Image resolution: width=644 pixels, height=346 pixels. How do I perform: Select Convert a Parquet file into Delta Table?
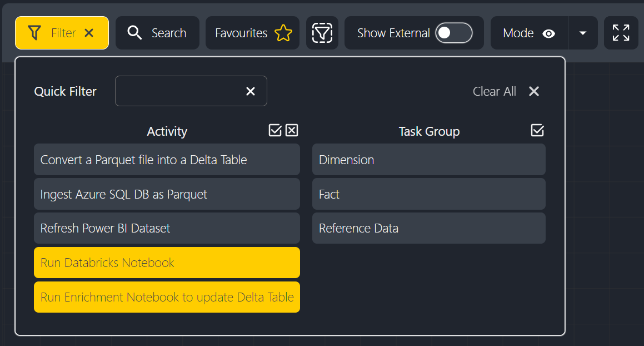pos(167,160)
